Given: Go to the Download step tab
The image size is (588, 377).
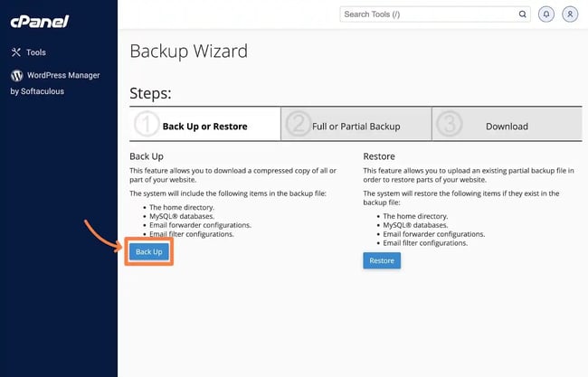Looking at the screenshot, I should point(507,127).
